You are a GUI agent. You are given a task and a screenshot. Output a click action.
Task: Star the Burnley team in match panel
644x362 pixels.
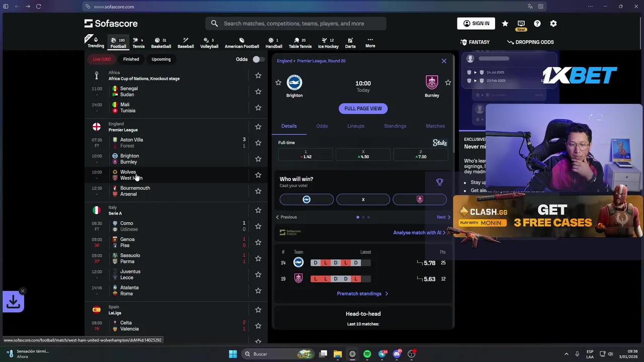pyautogui.click(x=448, y=82)
